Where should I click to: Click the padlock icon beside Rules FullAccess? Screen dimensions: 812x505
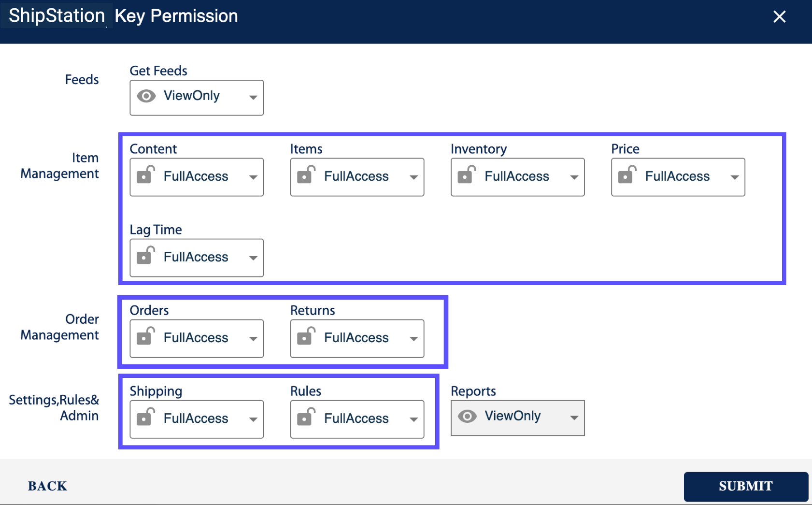point(307,419)
